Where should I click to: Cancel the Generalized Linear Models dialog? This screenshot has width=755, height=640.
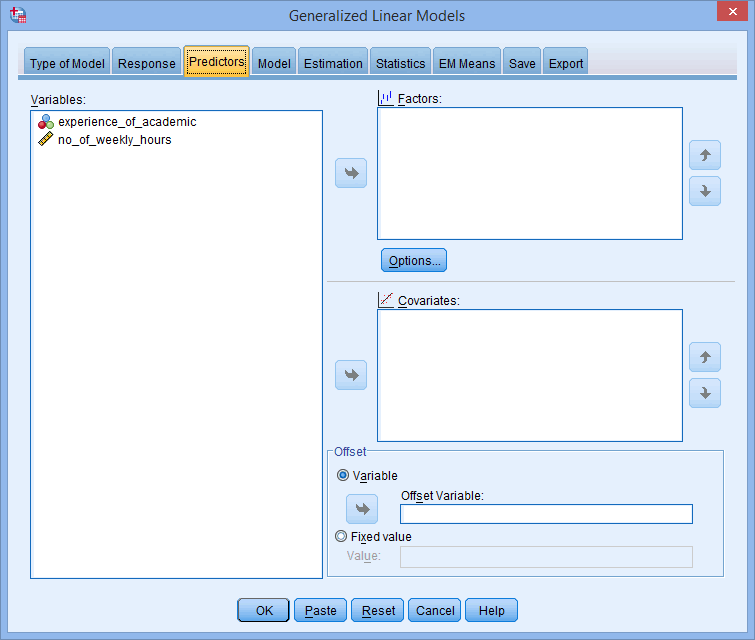434,610
